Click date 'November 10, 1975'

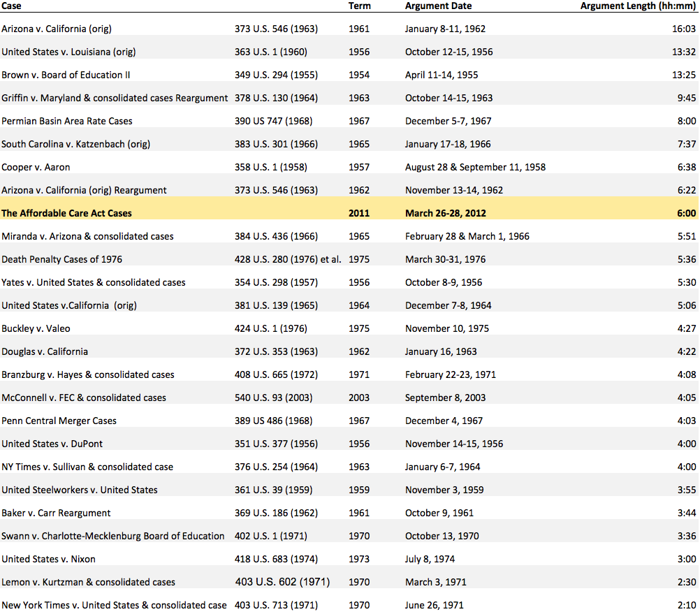point(447,328)
